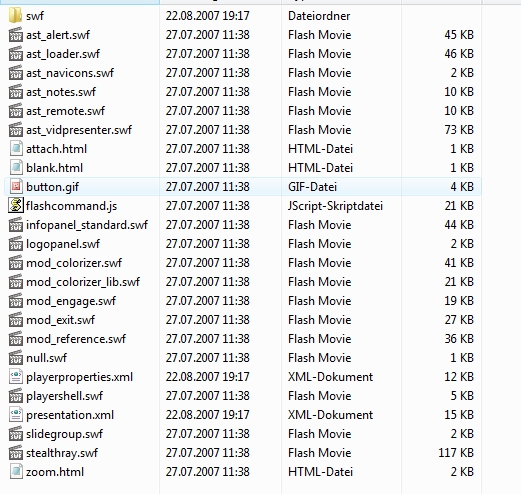Select the null.swf Flash Movie icon
Screen dimensions: 521x494
[x=16, y=358]
